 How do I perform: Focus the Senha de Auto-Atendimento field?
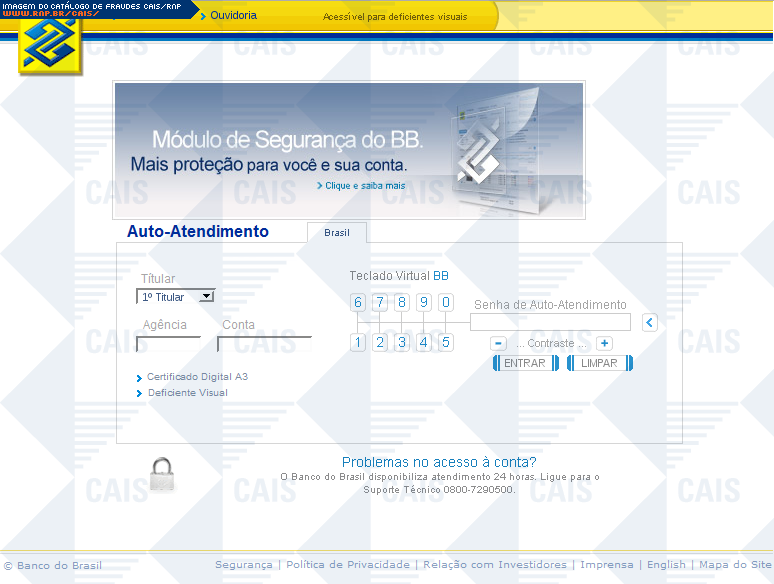[550, 322]
